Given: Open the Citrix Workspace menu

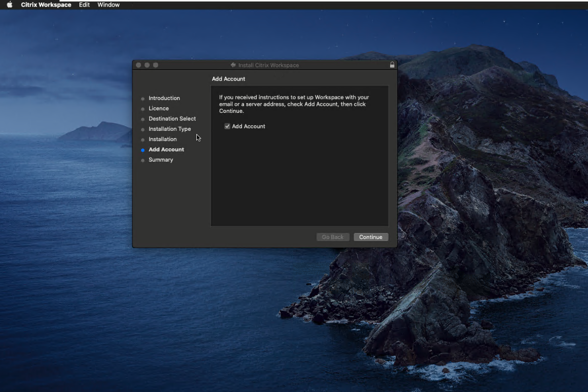Looking at the screenshot, I should coord(46,5).
